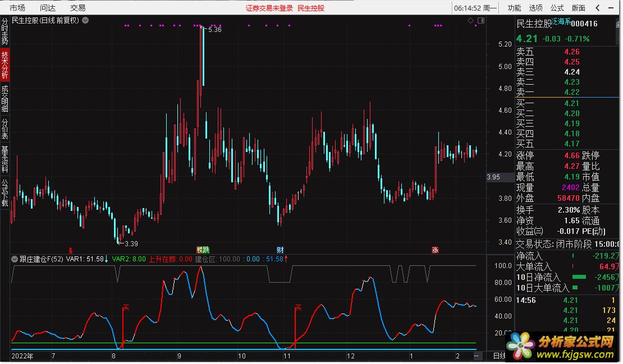The width and height of the screenshot is (623, 364).
Task: Click the 14:56 trade tick row
Action: [567, 301]
